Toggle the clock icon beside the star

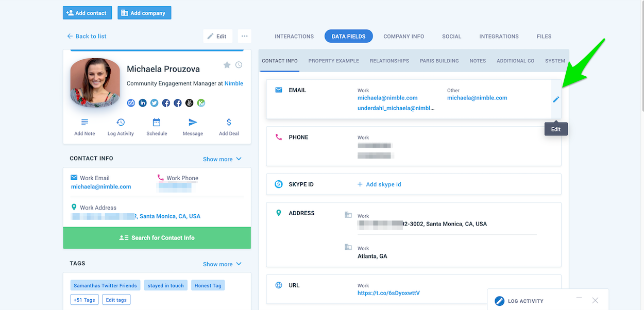click(x=239, y=65)
